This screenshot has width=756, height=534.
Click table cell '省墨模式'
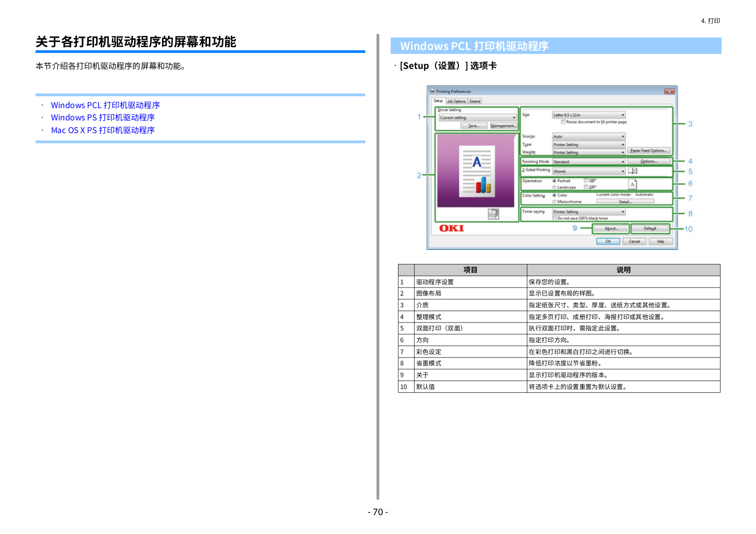471,364
